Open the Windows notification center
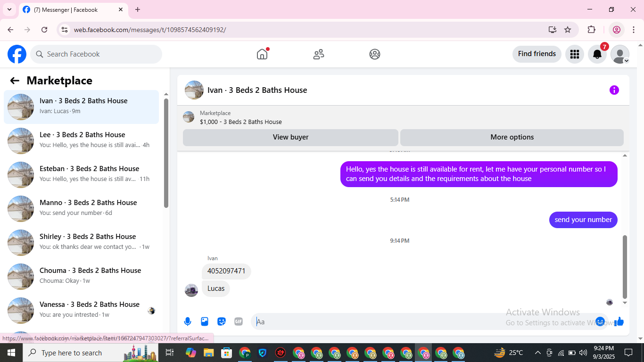The height and width of the screenshot is (362, 644). tap(628, 353)
